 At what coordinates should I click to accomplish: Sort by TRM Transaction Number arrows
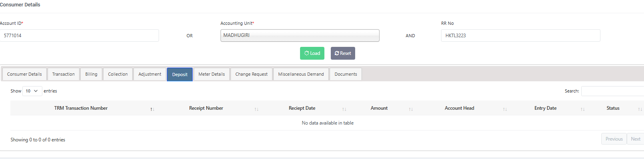[152, 109]
